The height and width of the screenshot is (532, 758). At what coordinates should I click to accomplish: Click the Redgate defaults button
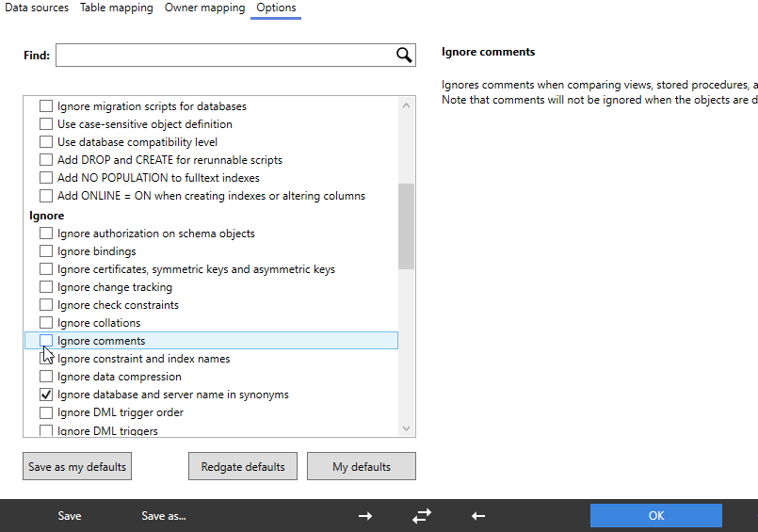click(x=243, y=466)
